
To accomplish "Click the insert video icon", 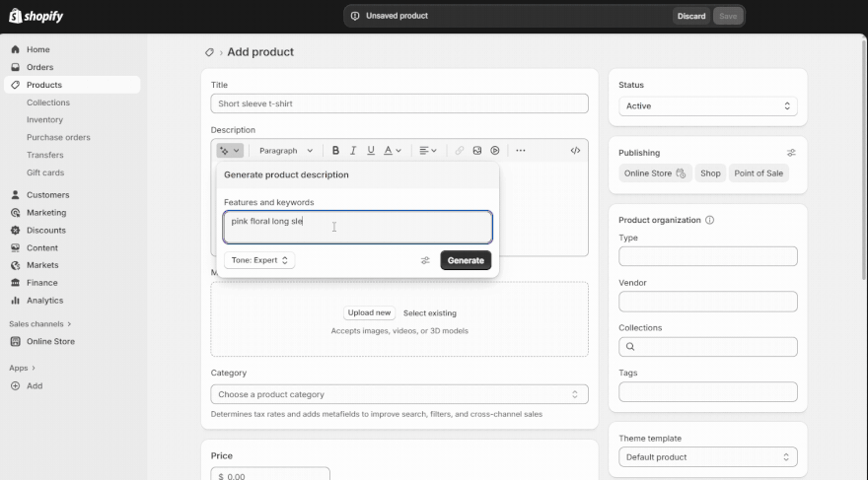I will pyautogui.click(x=495, y=151).
